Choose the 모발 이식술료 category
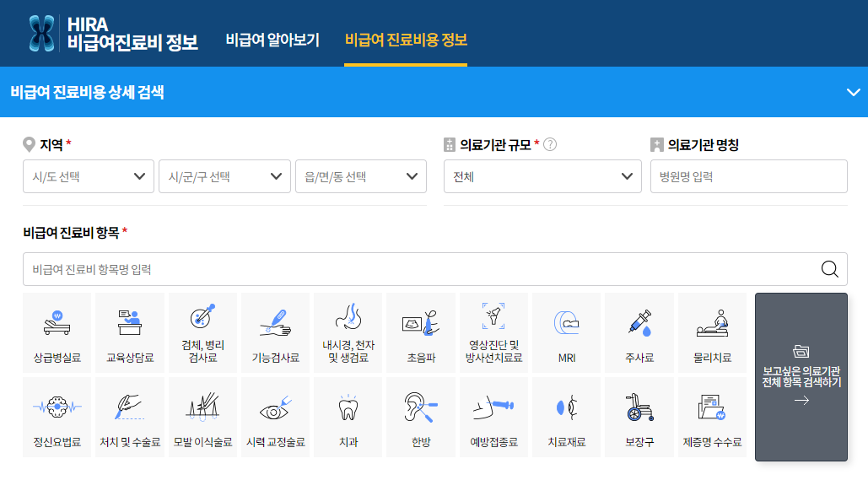Image resolution: width=868 pixels, height=480 pixels. (202, 417)
